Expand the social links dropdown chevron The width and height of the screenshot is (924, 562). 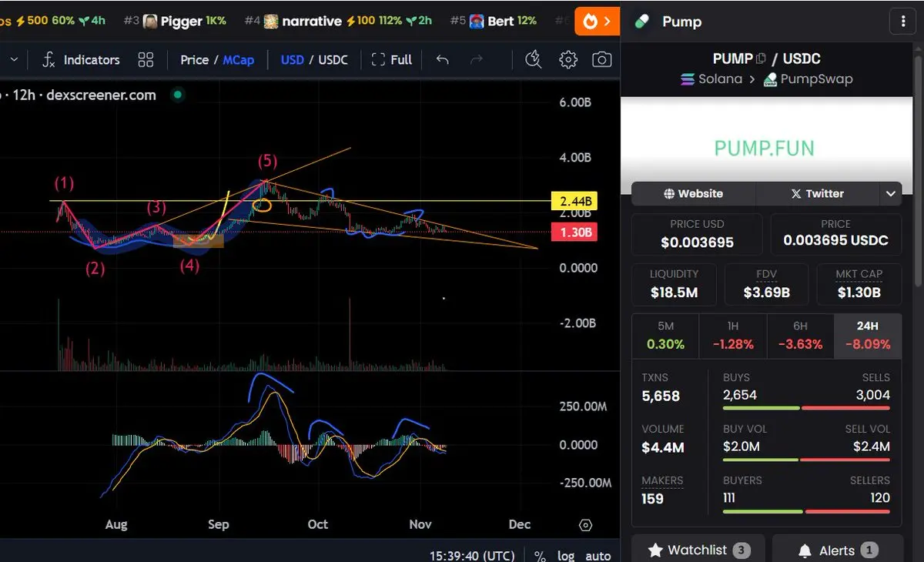point(890,193)
